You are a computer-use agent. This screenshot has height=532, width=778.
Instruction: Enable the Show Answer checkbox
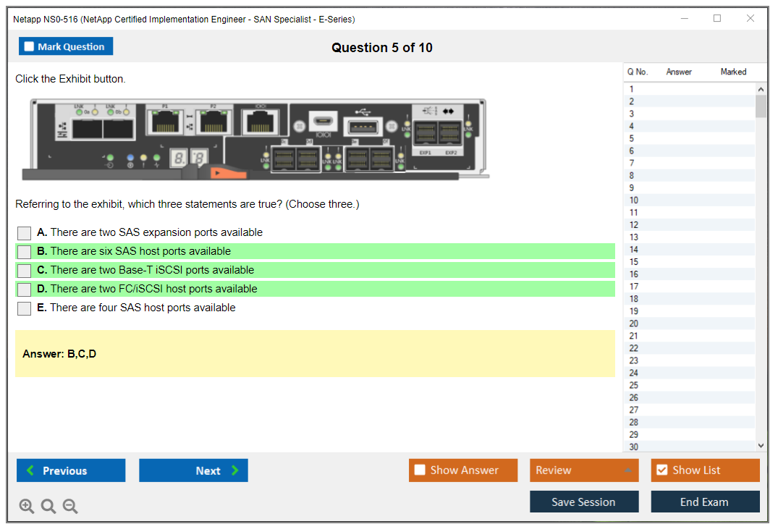(420, 470)
